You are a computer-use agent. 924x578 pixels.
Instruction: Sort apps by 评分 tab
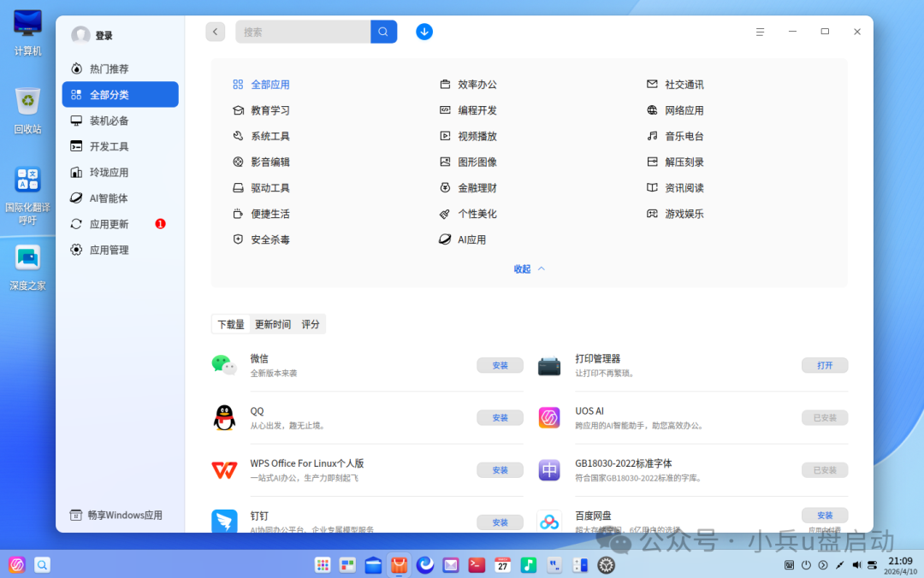tap(311, 324)
